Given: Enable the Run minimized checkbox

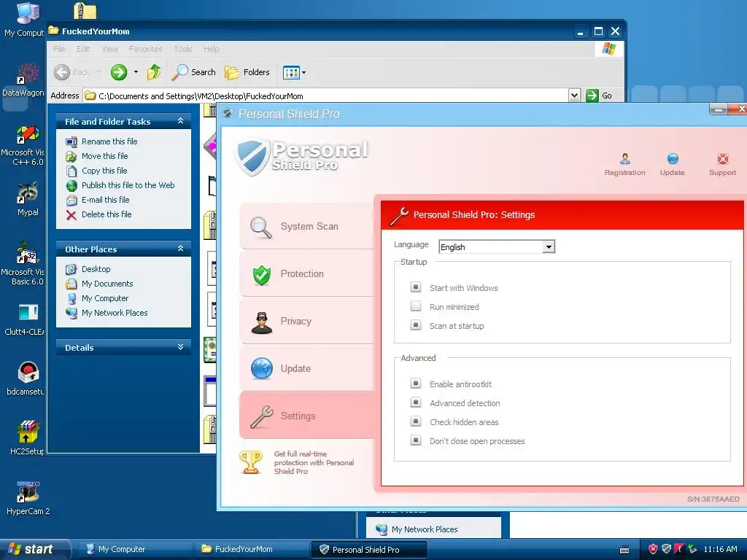Looking at the screenshot, I should (x=416, y=306).
